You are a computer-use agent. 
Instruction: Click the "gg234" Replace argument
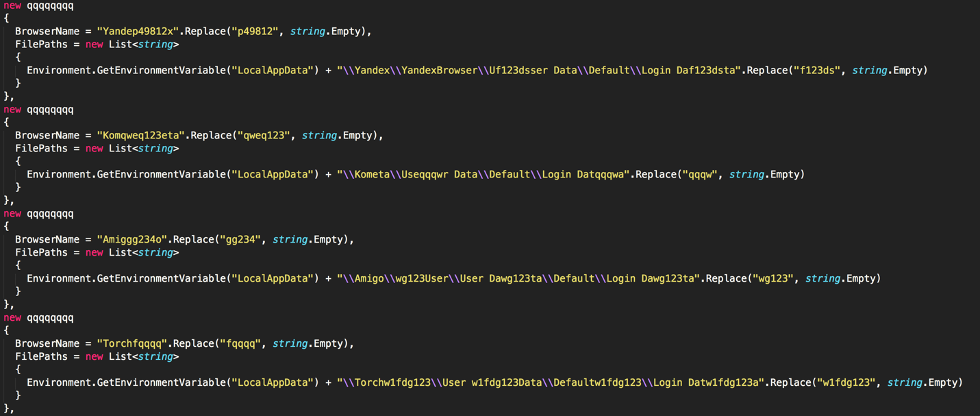click(x=240, y=240)
